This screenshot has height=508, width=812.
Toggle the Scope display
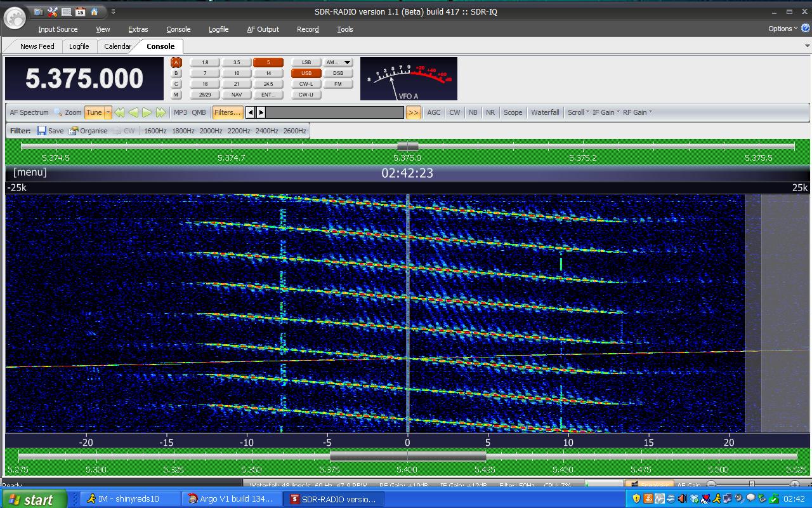[x=513, y=112]
